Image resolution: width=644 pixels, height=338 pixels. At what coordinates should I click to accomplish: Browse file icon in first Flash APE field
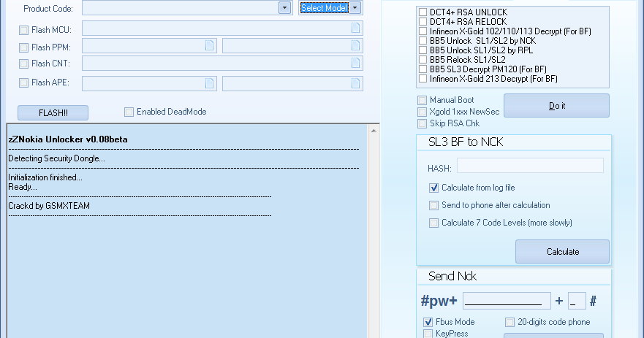tap(209, 83)
